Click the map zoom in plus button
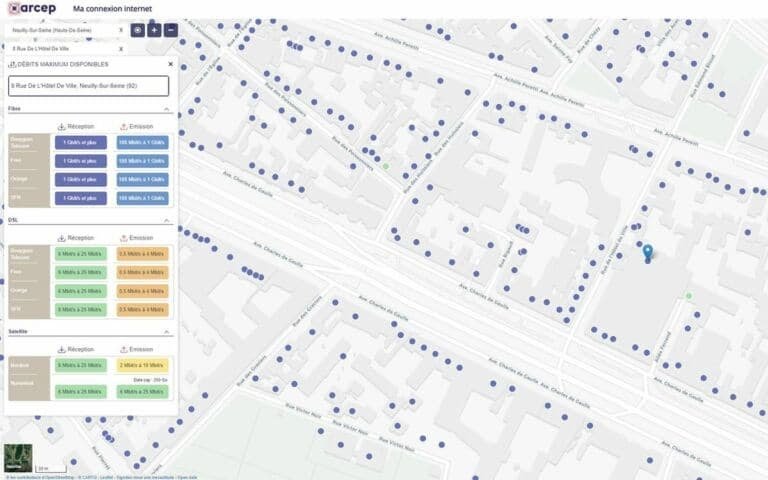The image size is (768, 480). click(x=154, y=30)
